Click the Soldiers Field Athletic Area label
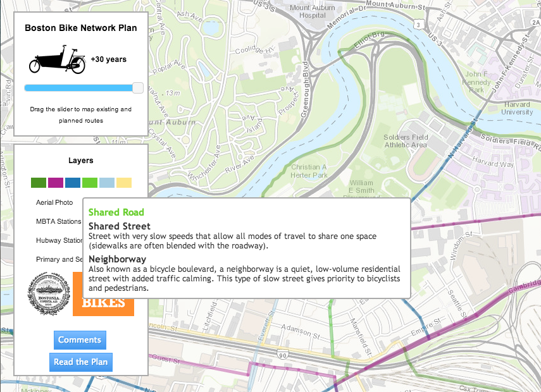 tap(406, 141)
